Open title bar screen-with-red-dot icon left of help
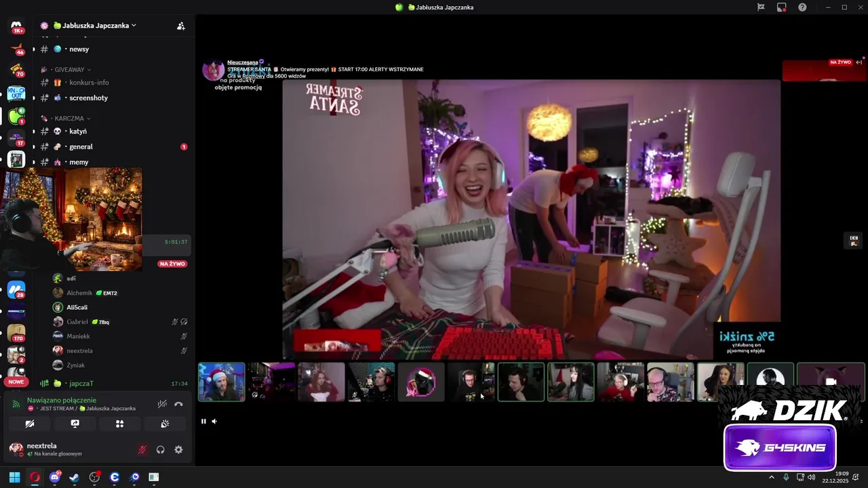This screenshot has width=868, height=488. (x=782, y=7)
